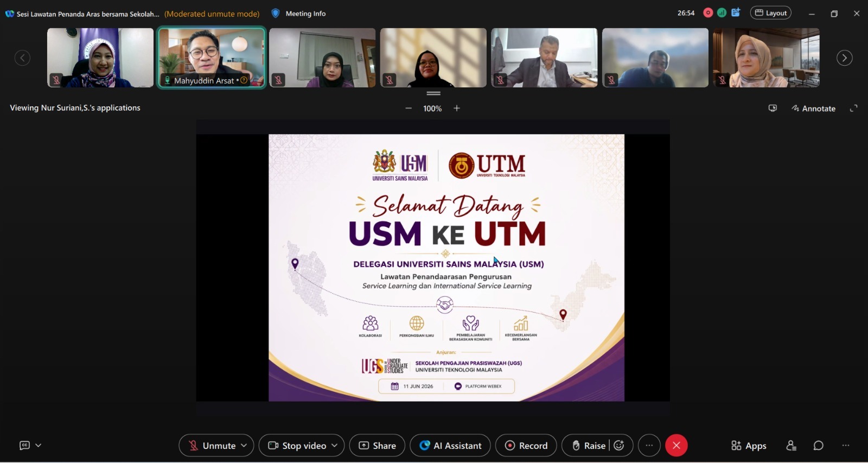Open Meeting Info
The image size is (868, 463).
point(298,14)
